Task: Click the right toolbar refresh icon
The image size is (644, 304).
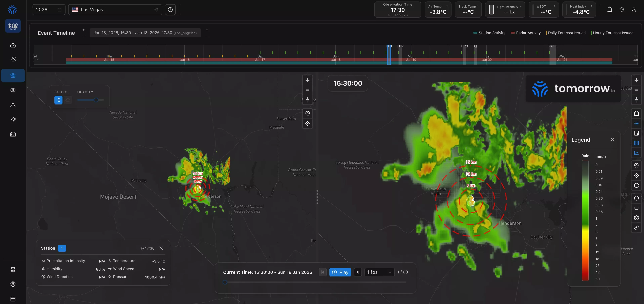Action: click(x=636, y=185)
